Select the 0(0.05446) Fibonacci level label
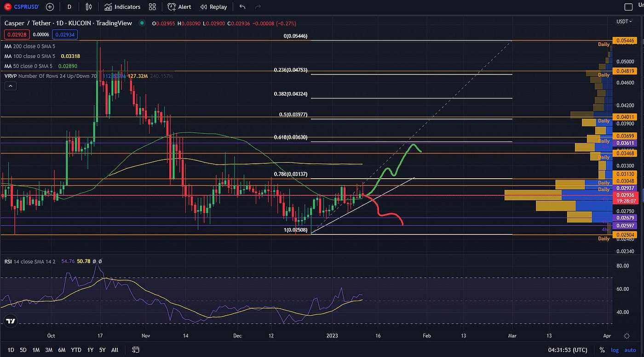Image resolution: width=644 pixels, height=357 pixels. pos(295,36)
